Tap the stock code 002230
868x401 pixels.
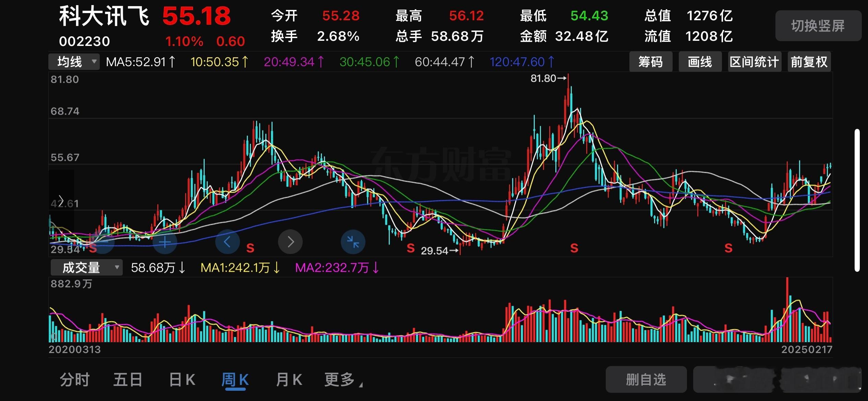pos(84,41)
